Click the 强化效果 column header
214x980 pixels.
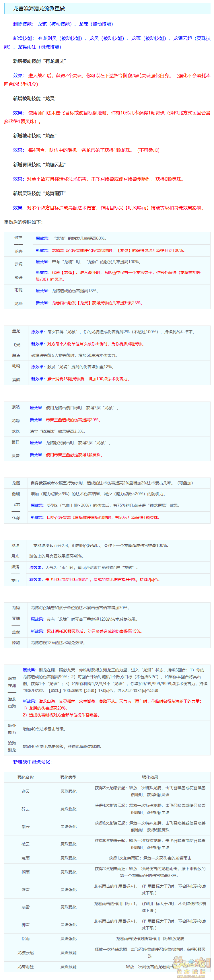[150, 777]
